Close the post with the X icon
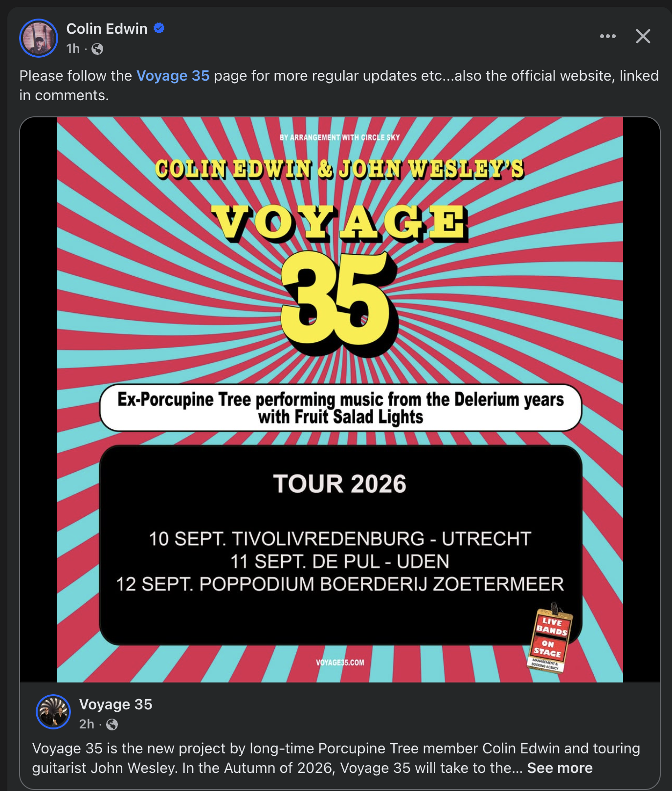Screen dimensions: 672x791 [643, 36]
